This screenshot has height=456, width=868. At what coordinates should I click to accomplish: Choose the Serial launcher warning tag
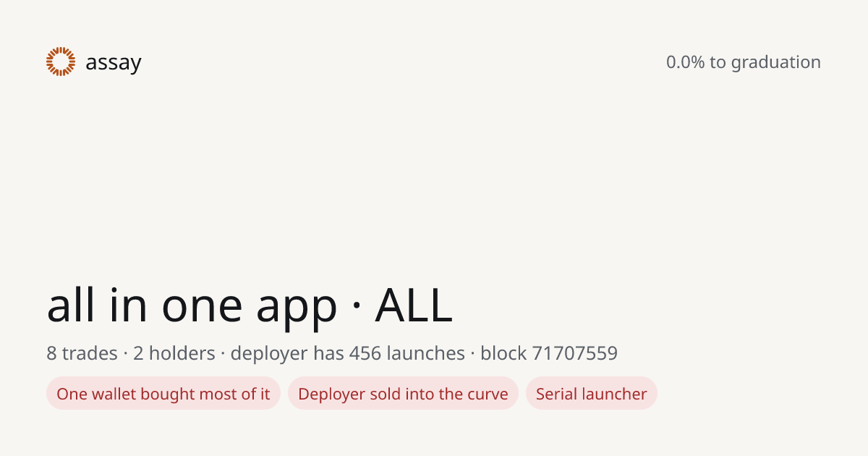tap(592, 393)
